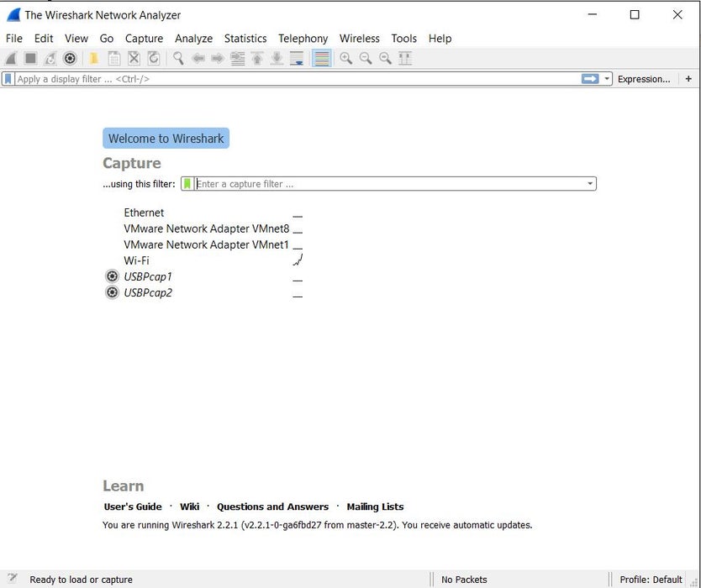Viewport: 701px width, 588px height.
Task: Expand the capture filter dropdown arrow
Action: tap(590, 184)
